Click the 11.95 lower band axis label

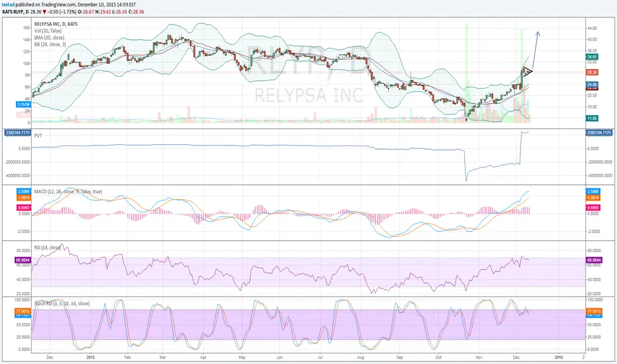pos(592,118)
